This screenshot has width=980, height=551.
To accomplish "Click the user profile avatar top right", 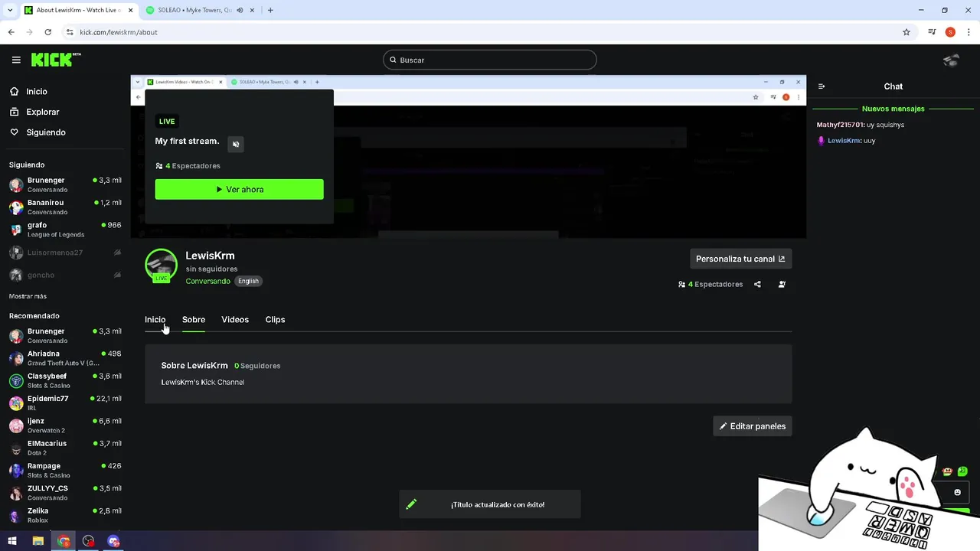I will coord(951,60).
